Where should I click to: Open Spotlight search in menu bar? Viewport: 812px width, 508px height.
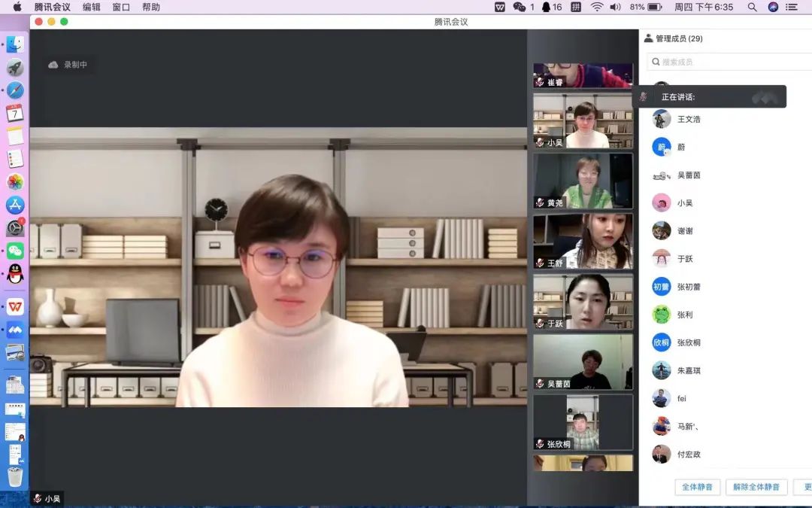click(752, 7)
